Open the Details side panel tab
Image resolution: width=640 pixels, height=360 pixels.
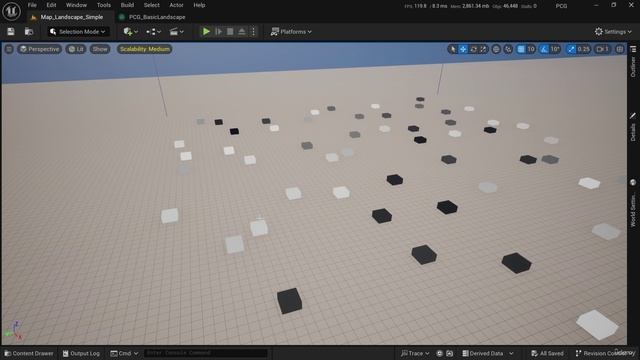(633, 128)
